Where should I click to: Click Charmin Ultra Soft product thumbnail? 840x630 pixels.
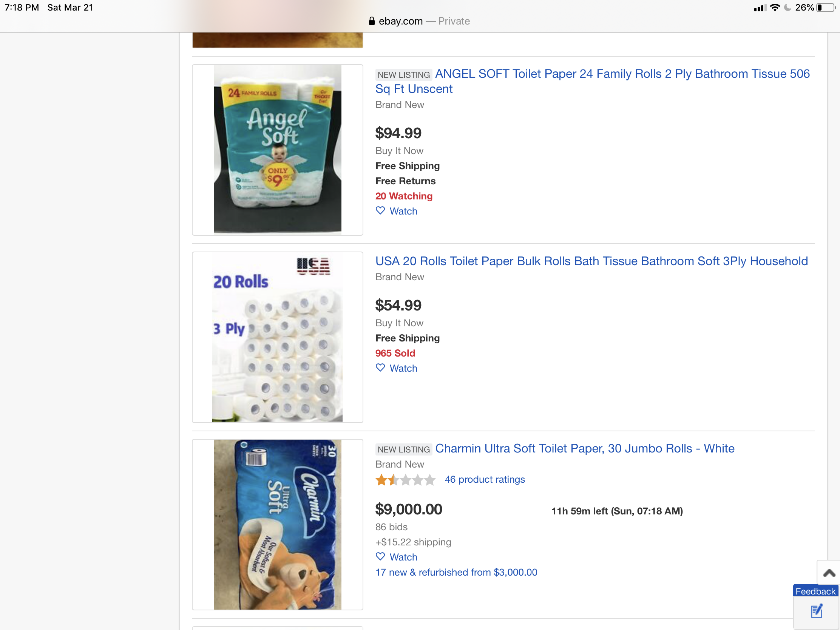[277, 524]
